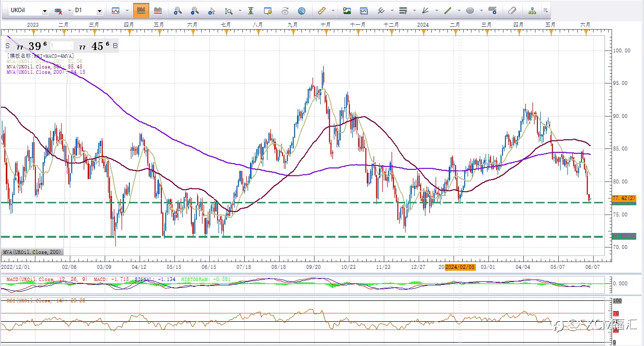The width and height of the screenshot is (644, 346).
Task: Select the zoom out magnifier
Action: click(x=194, y=10)
